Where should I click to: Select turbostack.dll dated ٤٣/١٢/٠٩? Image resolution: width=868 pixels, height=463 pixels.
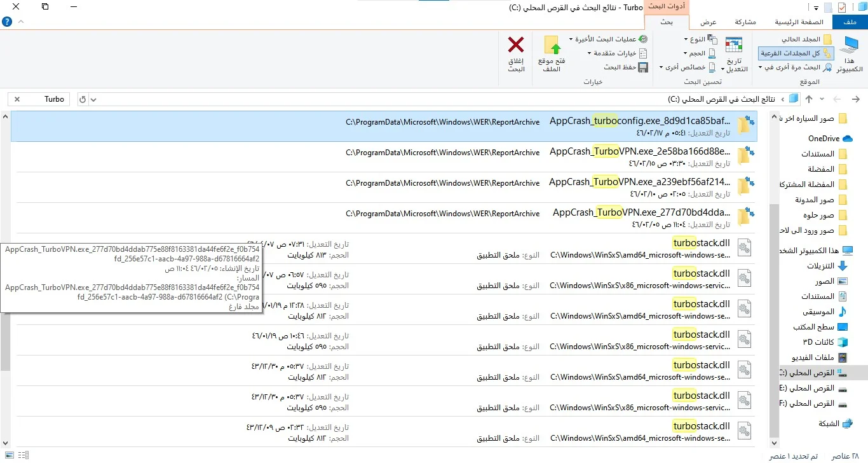[383, 432]
